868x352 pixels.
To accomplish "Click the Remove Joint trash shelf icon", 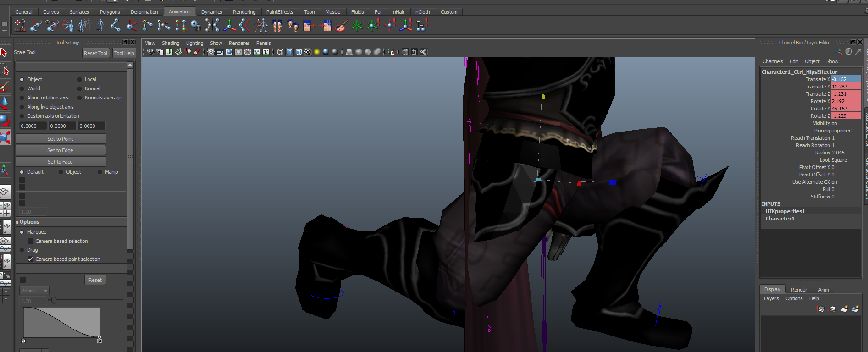I will click(x=196, y=25).
